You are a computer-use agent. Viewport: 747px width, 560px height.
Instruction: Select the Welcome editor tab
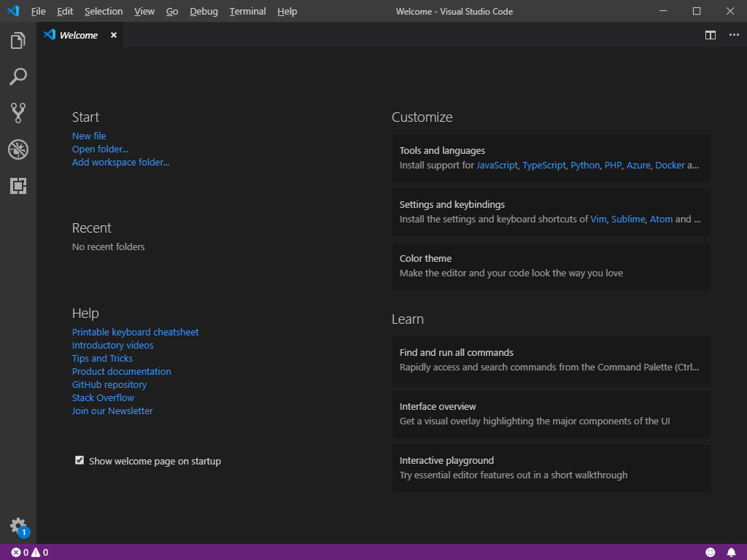tap(80, 35)
